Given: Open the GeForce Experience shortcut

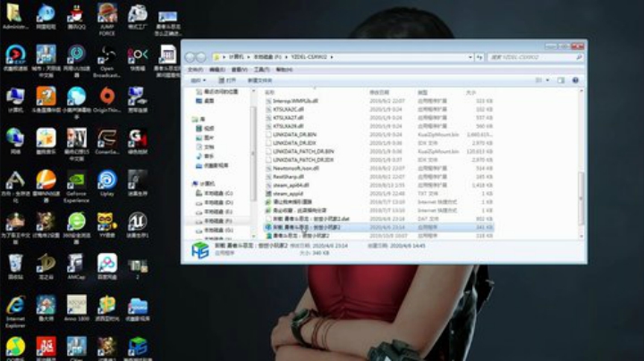Looking at the screenshot, I should point(76,187).
